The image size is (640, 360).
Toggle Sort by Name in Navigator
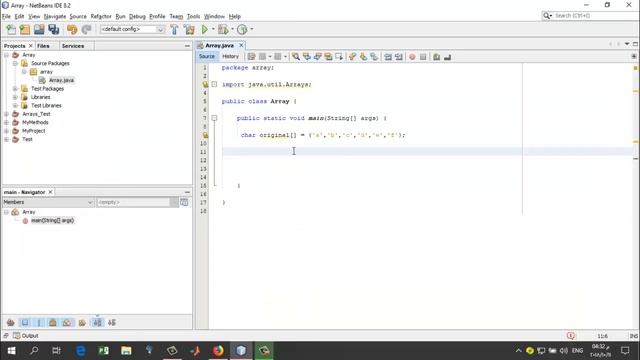point(97,323)
